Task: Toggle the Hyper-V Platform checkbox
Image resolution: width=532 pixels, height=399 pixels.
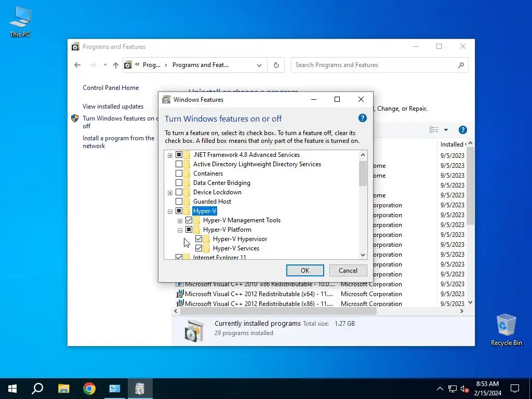Action: click(x=189, y=229)
